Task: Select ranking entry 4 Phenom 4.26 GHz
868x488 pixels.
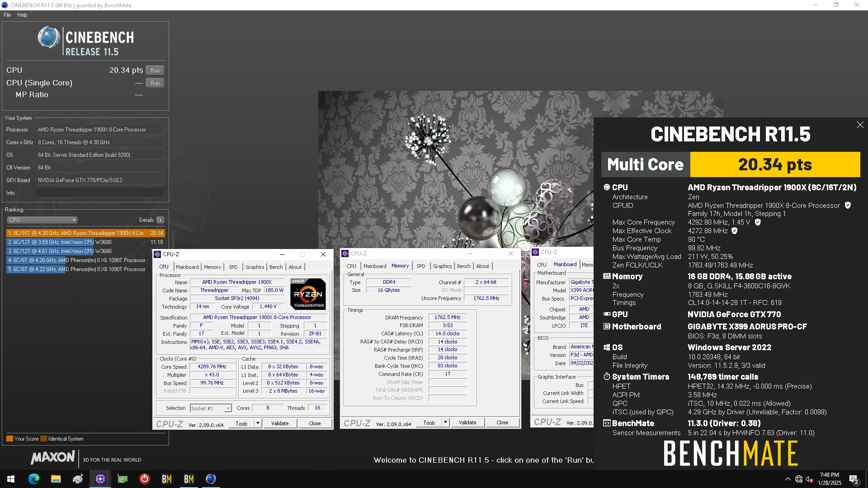Action: (x=85, y=260)
